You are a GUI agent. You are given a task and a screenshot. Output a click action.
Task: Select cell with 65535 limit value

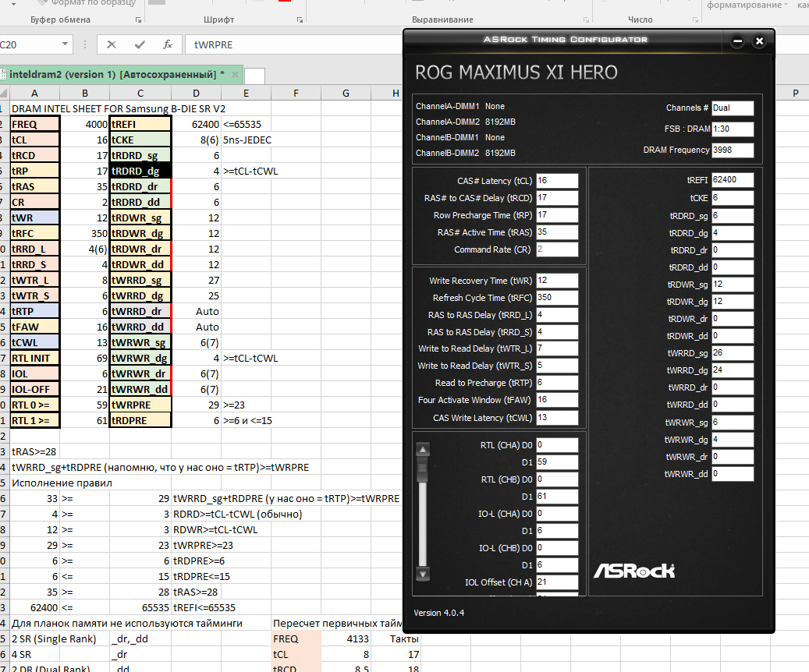click(x=140, y=608)
